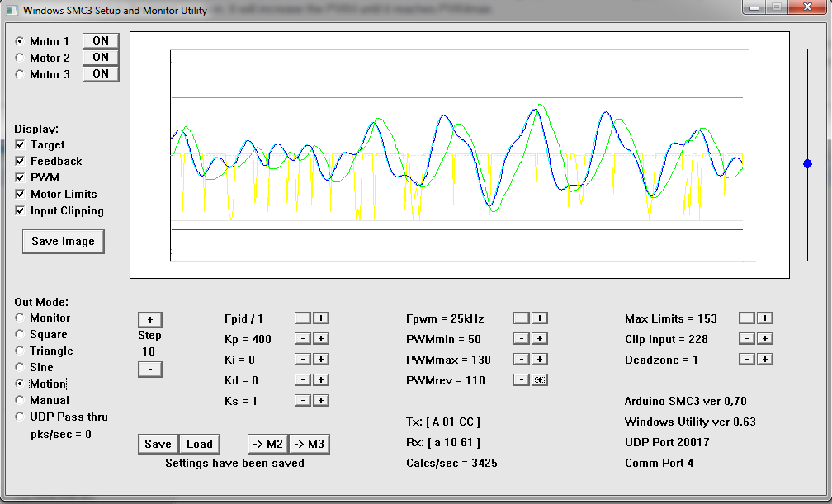
Task: Switch to UDP Pass thru mode
Action: (x=20, y=417)
